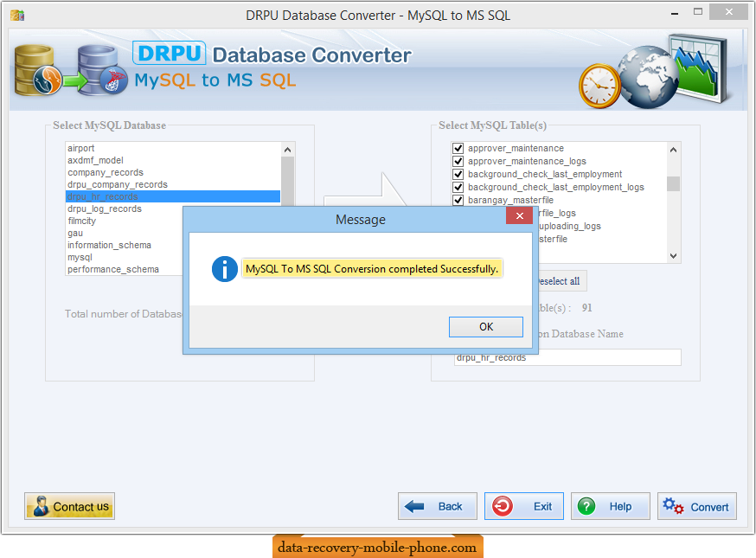
Task: Choose the filmcity database entry
Action: click(82, 221)
